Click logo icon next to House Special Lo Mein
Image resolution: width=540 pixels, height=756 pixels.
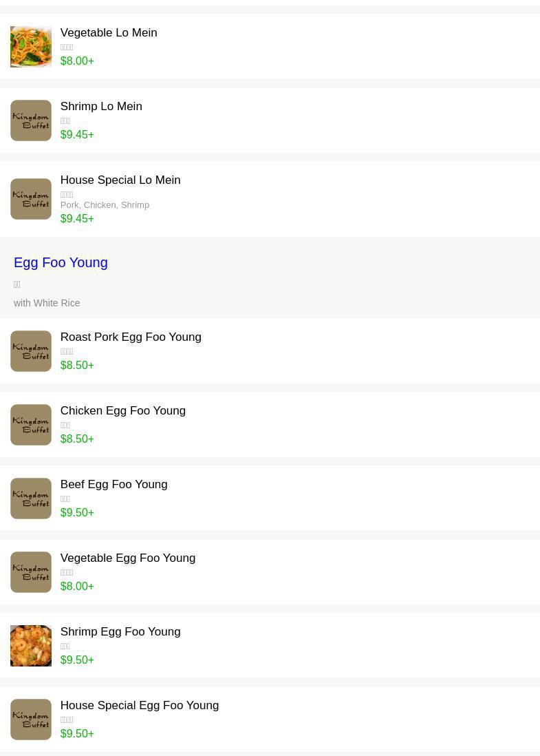[31, 199]
